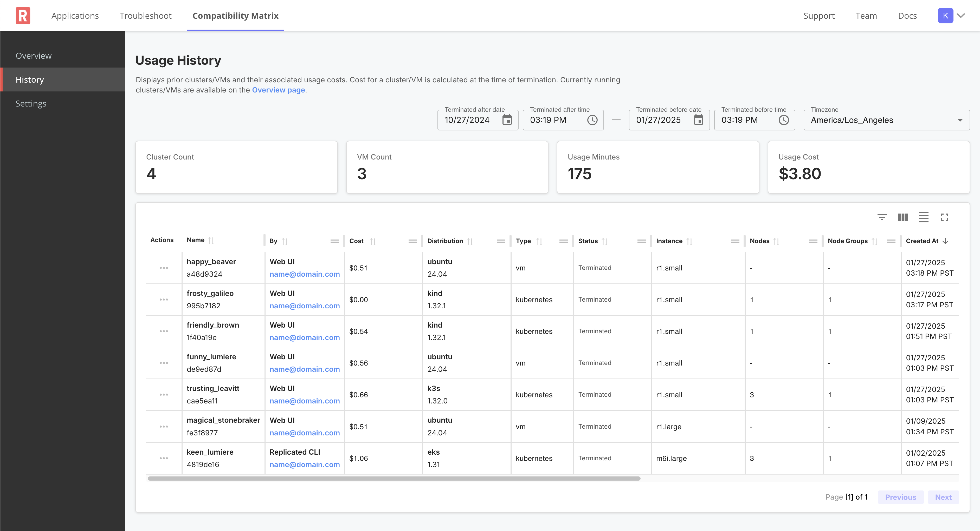Switch to the Compatibility Matrix tab

pyautogui.click(x=235, y=16)
